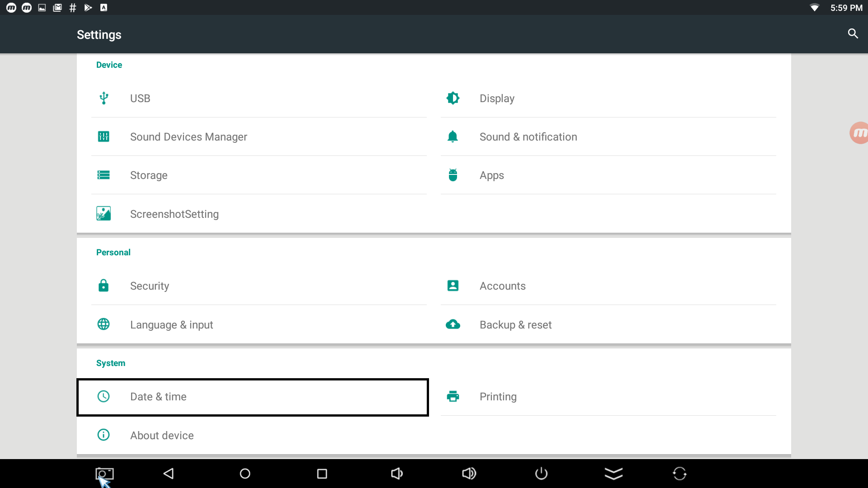Open USB settings

point(140,99)
